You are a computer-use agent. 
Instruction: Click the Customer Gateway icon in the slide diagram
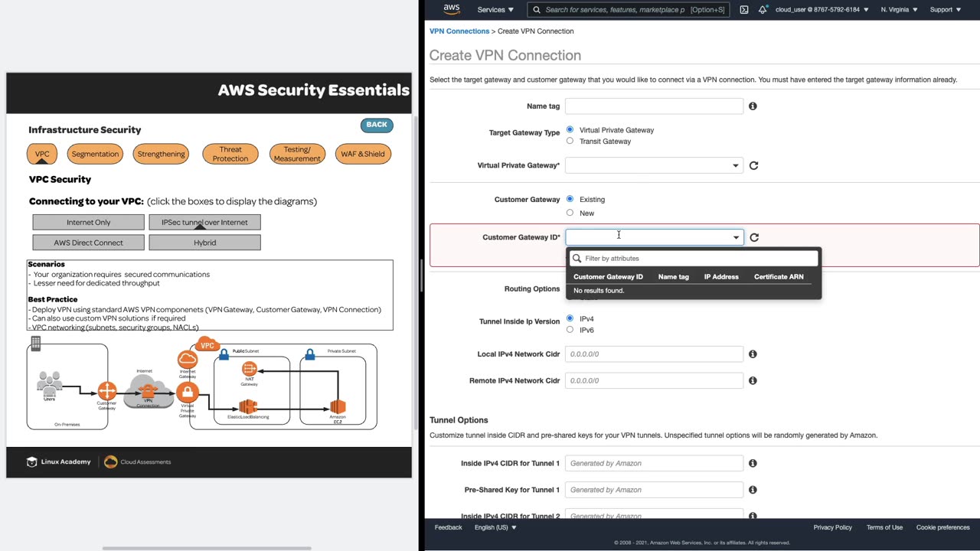(x=106, y=392)
